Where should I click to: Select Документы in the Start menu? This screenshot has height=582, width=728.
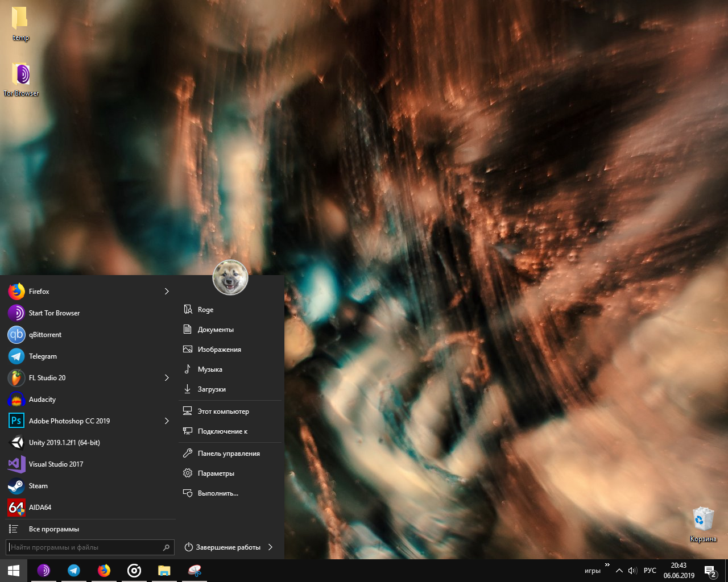[x=216, y=330]
